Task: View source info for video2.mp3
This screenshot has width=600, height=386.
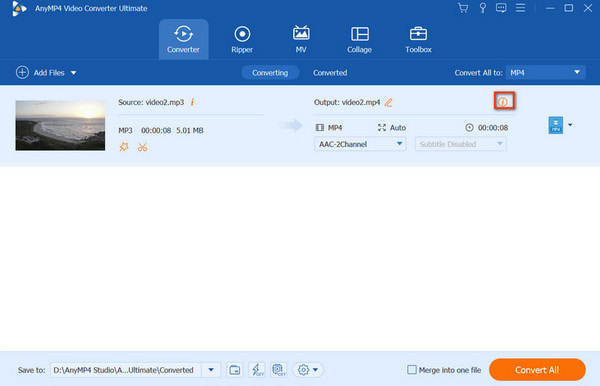Action: pos(192,102)
